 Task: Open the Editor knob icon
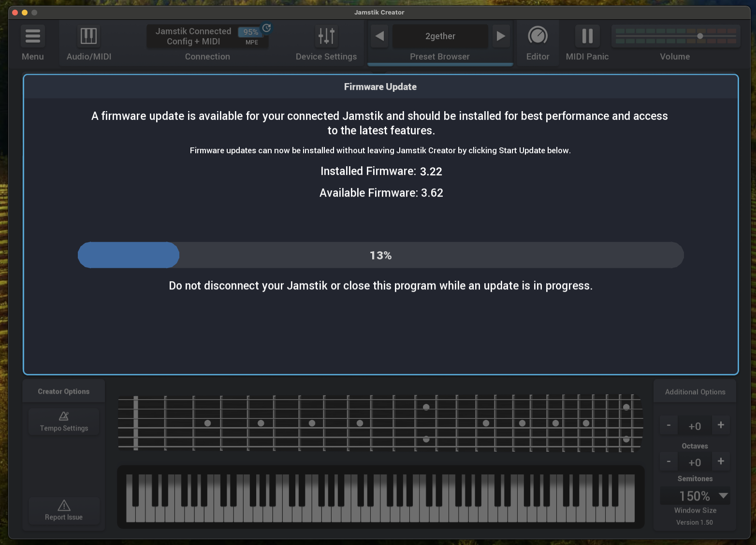pos(538,36)
